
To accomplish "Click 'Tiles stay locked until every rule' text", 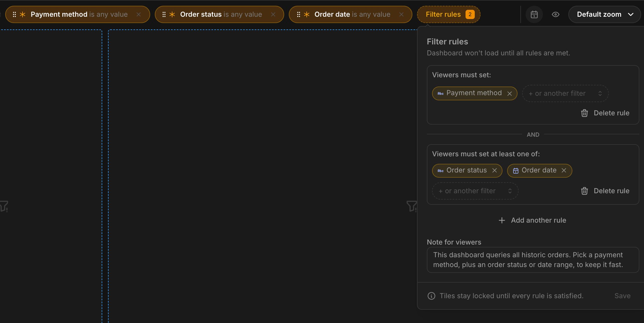I will pyautogui.click(x=511, y=296).
